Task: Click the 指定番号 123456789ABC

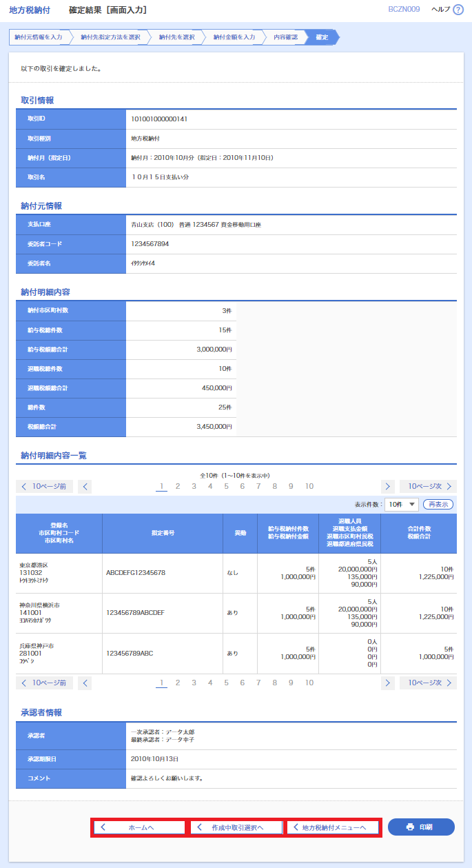Action: (x=130, y=653)
